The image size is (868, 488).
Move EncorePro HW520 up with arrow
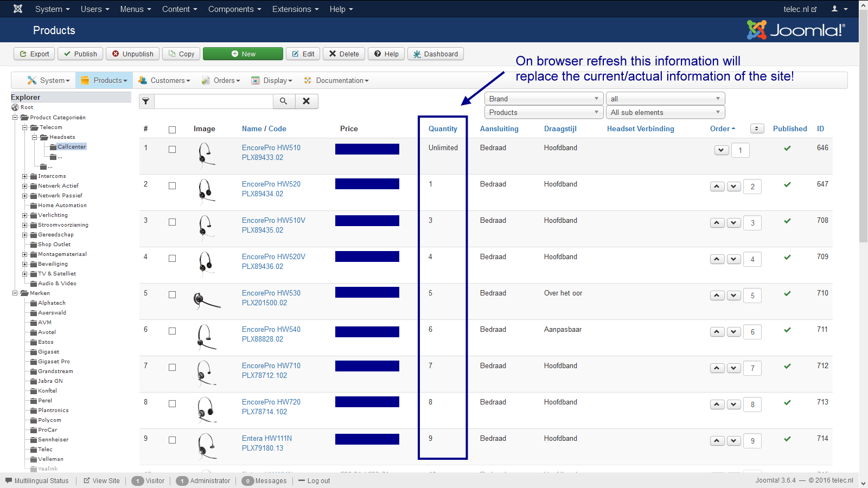point(717,187)
